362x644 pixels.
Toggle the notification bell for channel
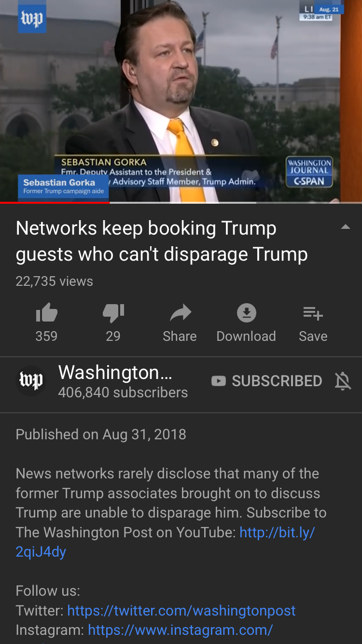(343, 381)
